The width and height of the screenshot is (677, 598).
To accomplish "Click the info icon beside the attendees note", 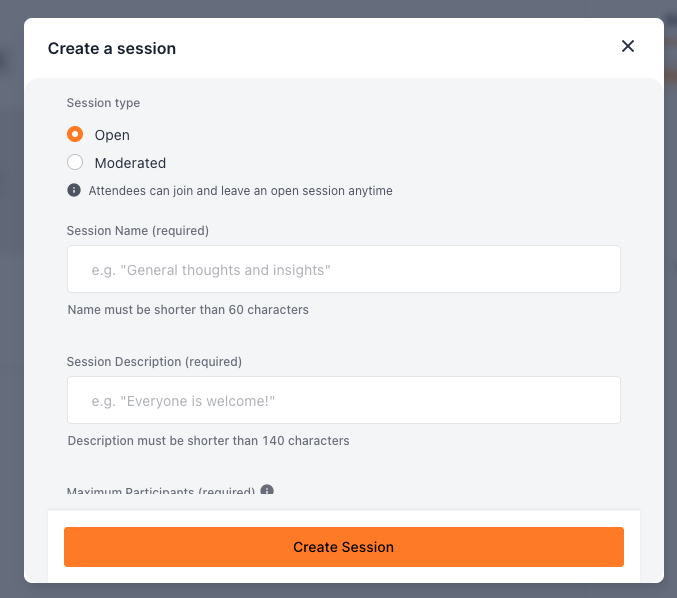I will (74, 190).
